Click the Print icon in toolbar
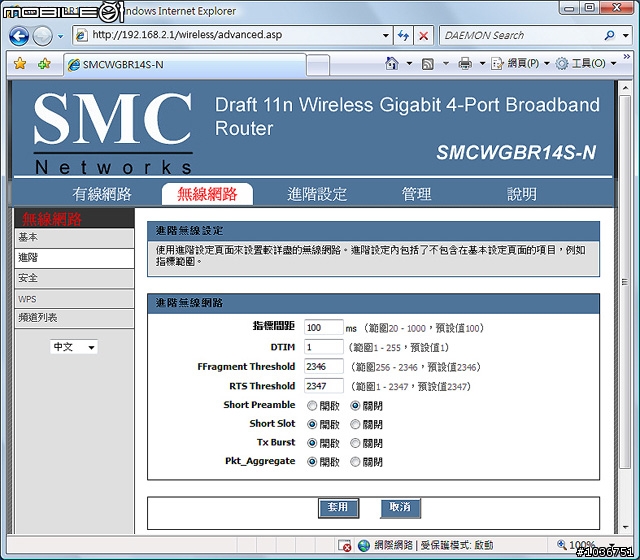 pos(465,63)
